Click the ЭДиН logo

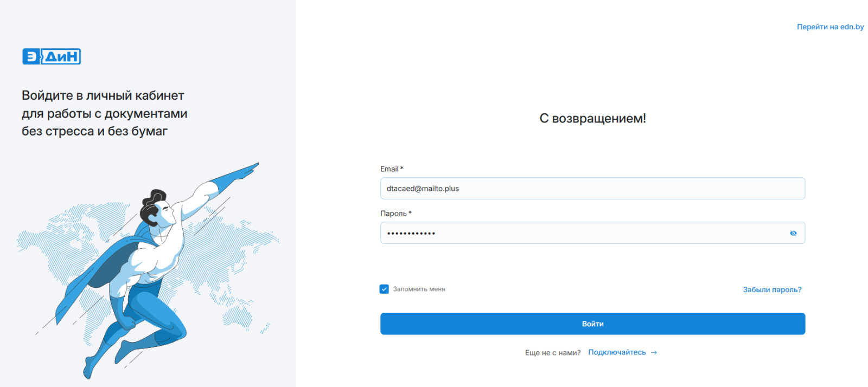pyautogui.click(x=52, y=56)
